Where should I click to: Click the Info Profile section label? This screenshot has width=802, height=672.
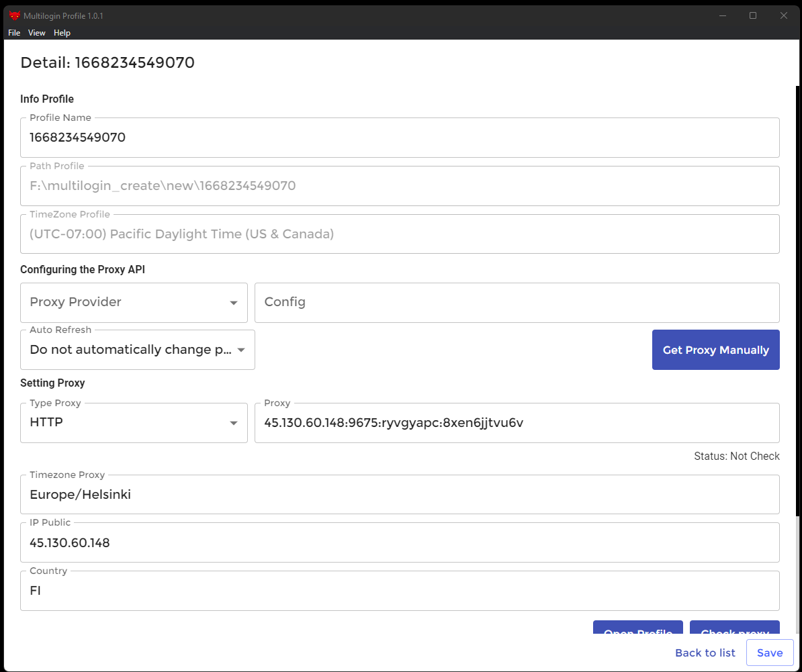pyautogui.click(x=47, y=99)
